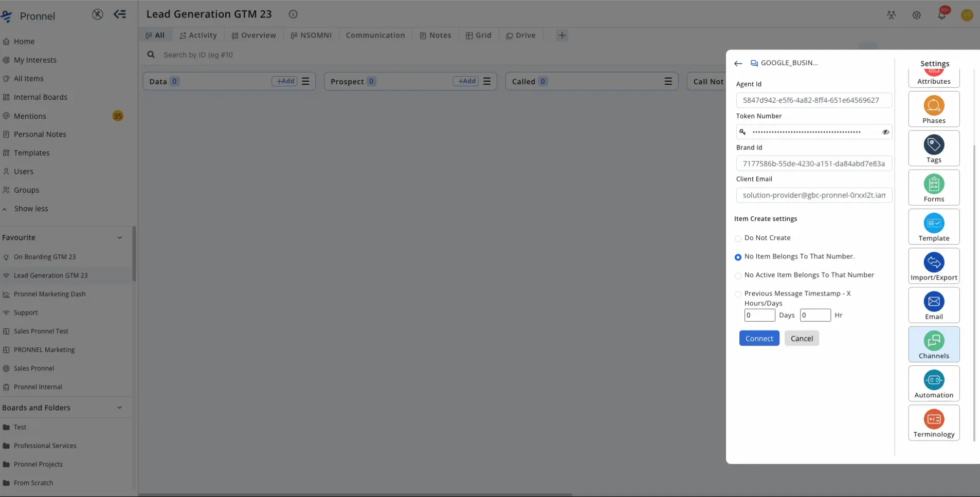Switch to the Drive tab
This screenshot has width=980, height=497.
pyautogui.click(x=521, y=35)
